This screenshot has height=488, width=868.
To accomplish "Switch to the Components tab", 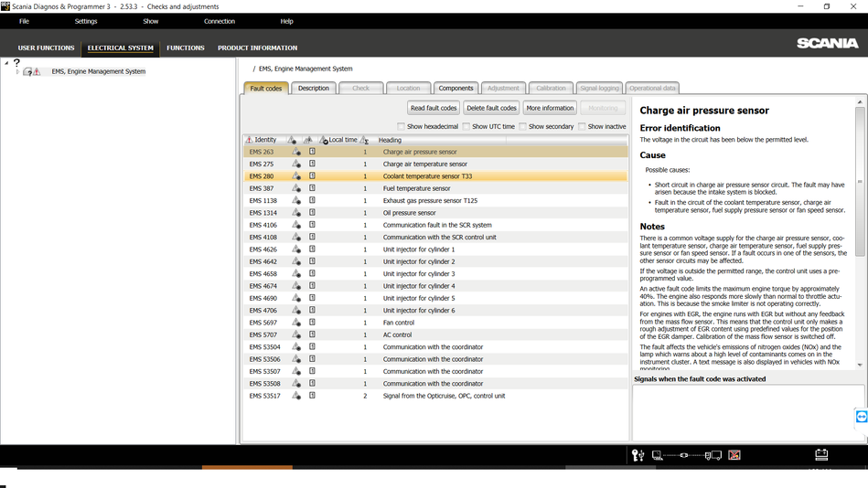I will 455,88.
